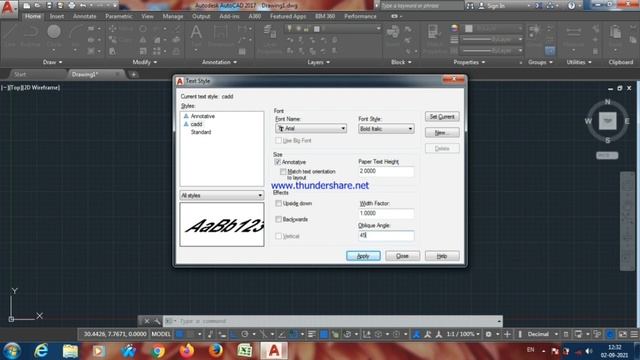Image resolution: width=640 pixels, height=360 pixels.
Task: Click the Help button in Text Style dialog
Action: [x=442, y=256]
